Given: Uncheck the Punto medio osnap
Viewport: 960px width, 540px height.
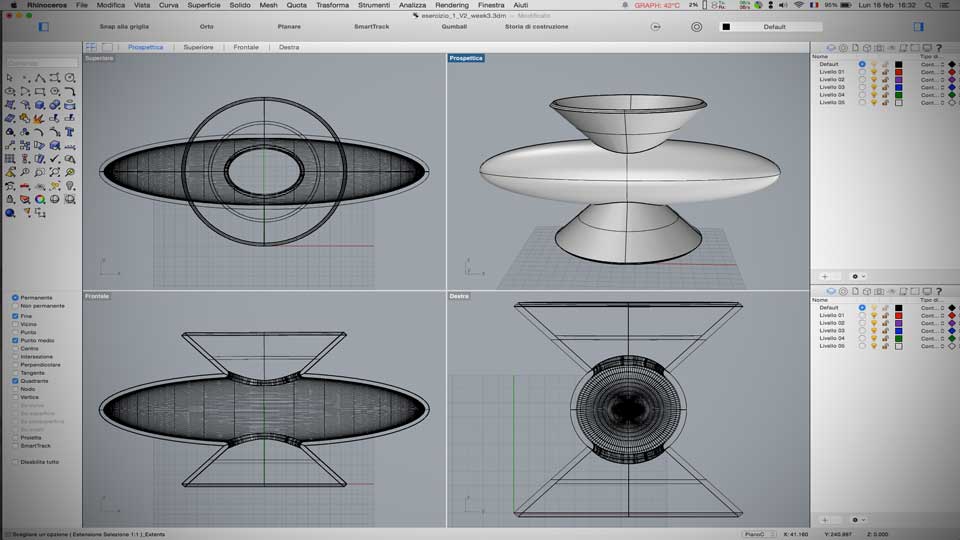Looking at the screenshot, I should click(x=15, y=340).
